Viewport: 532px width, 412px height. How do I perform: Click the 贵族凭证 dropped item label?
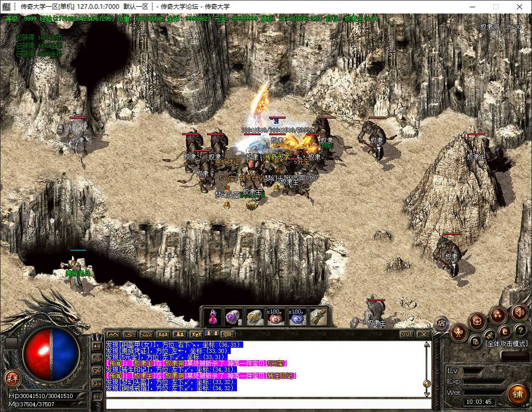(x=227, y=162)
